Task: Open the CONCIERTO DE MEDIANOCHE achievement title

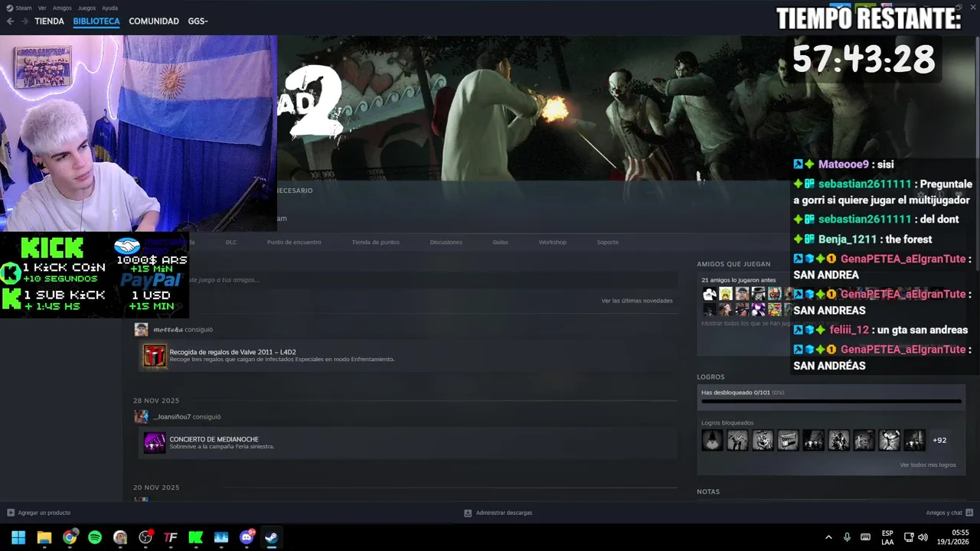Action: pos(214,439)
